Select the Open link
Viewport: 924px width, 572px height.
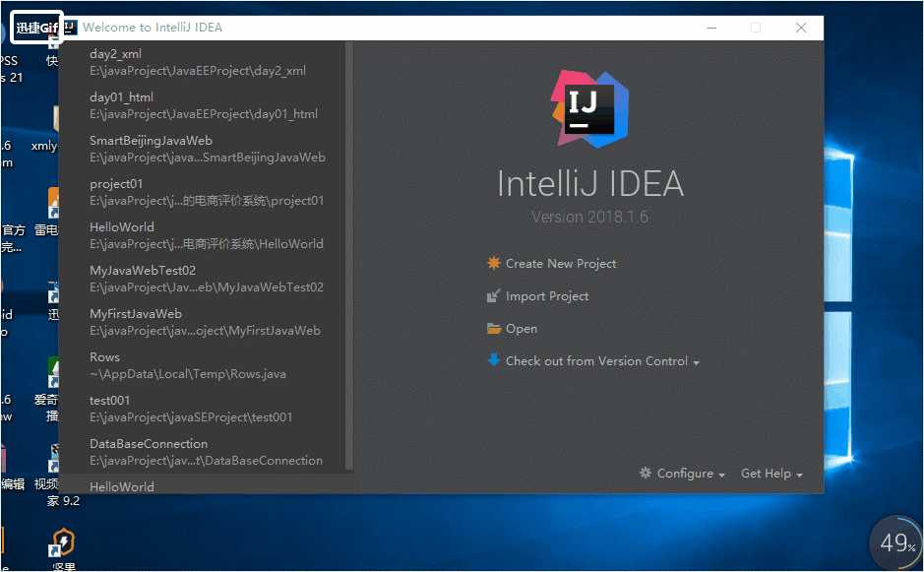(x=521, y=329)
